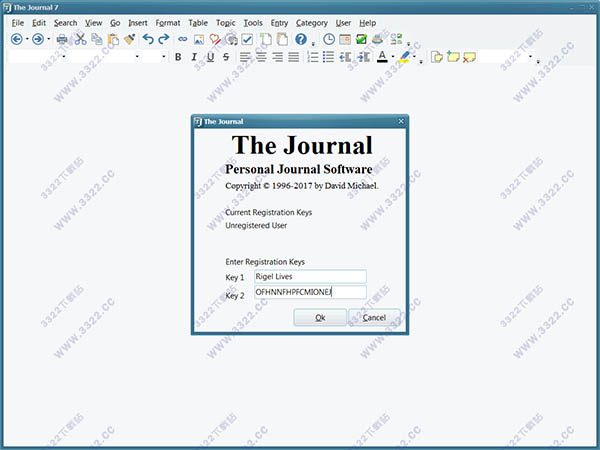Decrease paragraph indent
The height and width of the screenshot is (450, 600).
345,57
